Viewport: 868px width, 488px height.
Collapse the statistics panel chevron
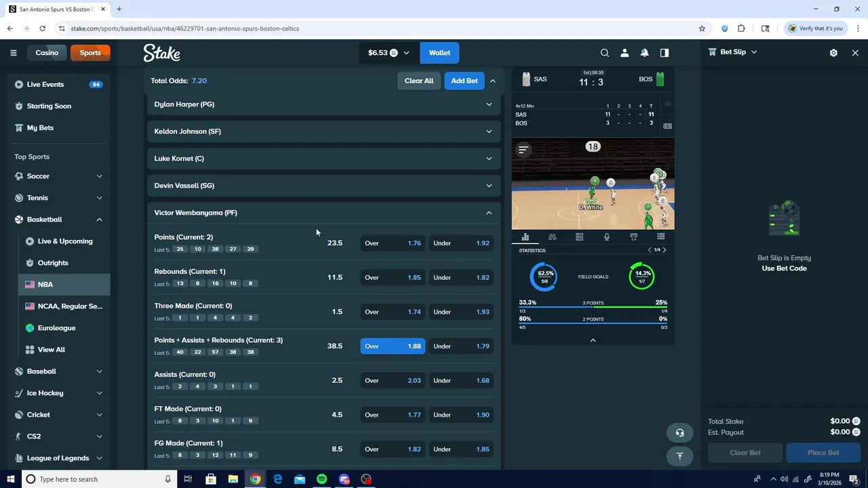pos(593,340)
